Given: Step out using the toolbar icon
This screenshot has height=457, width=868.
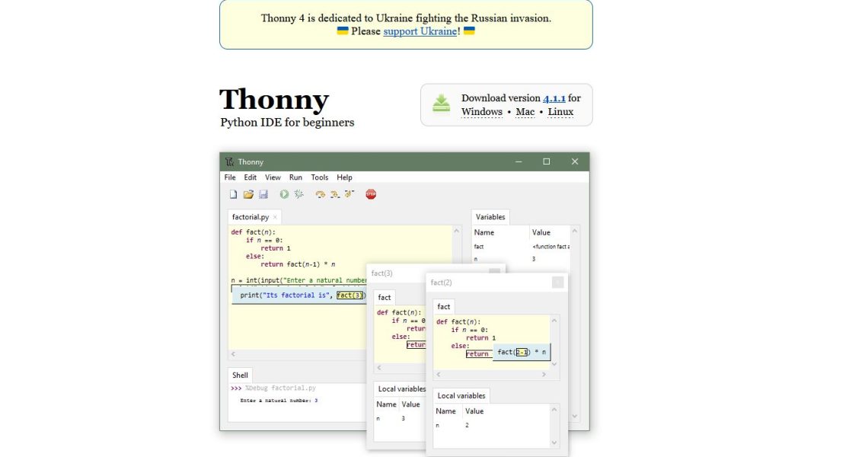Looking at the screenshot, I should point(348,194).
